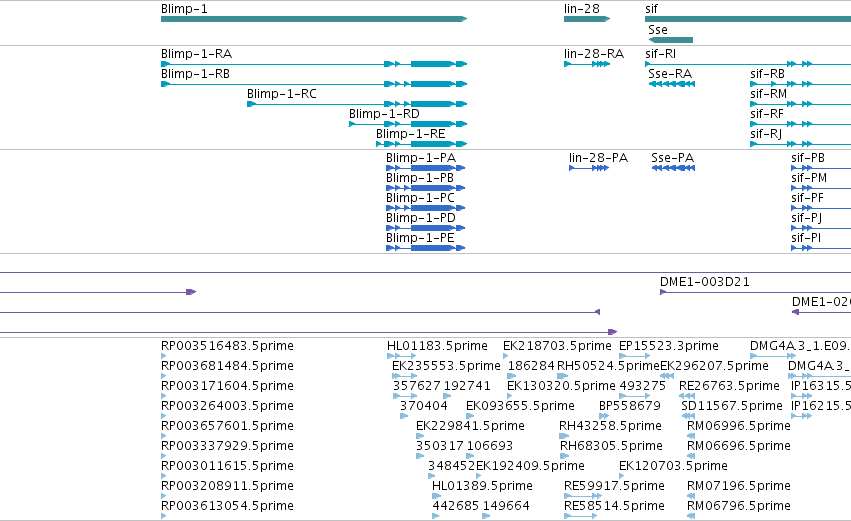The height and width of the screenshot is (521, 851).
Task: Select EST HL01183.5prime
Action: tap(437, 346)
